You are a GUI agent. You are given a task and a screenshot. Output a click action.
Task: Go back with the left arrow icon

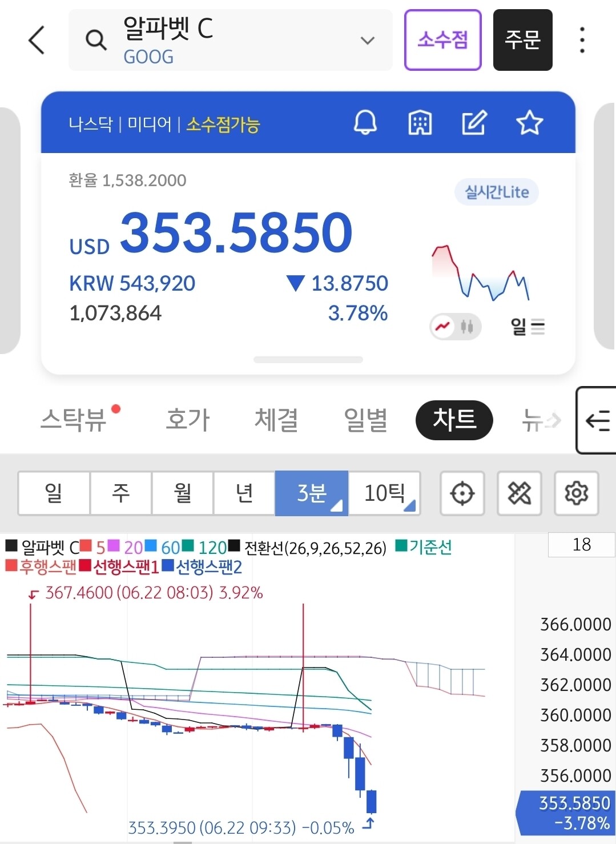coord(37,40)
